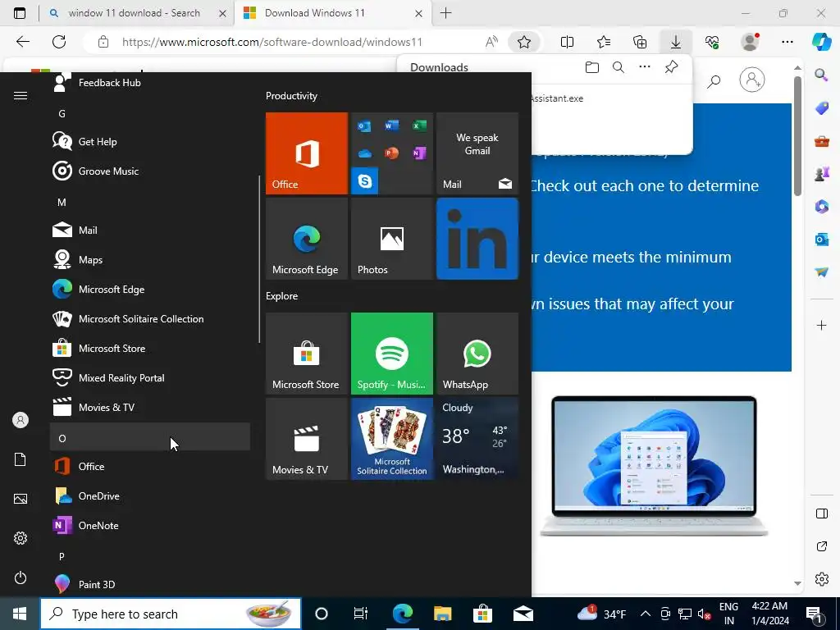Viewport: 840px width, 630px height.
Task: Open the Movies & TV tile
Action: [x=307, y=439]
